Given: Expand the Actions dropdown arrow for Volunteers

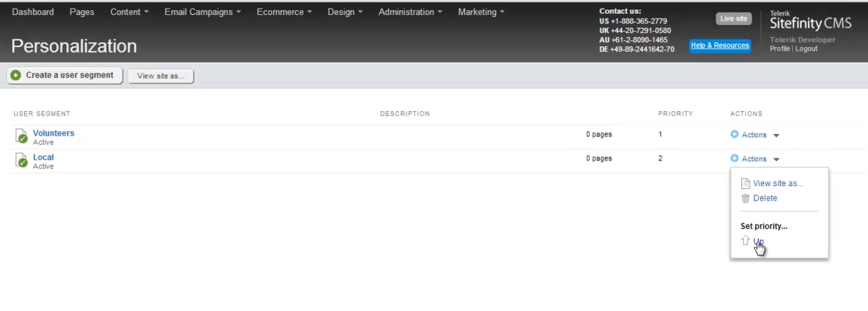Looking at the screenshot, I should coord(776,136).
